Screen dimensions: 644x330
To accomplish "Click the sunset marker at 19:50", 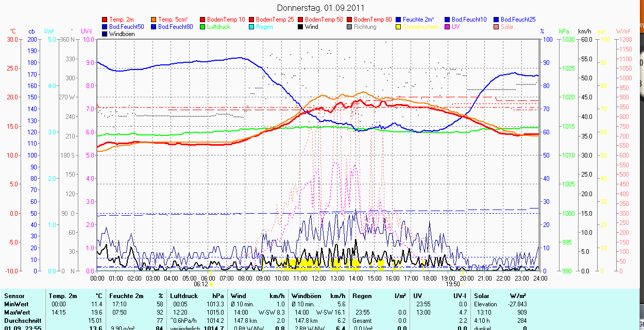I will [463, 284].
